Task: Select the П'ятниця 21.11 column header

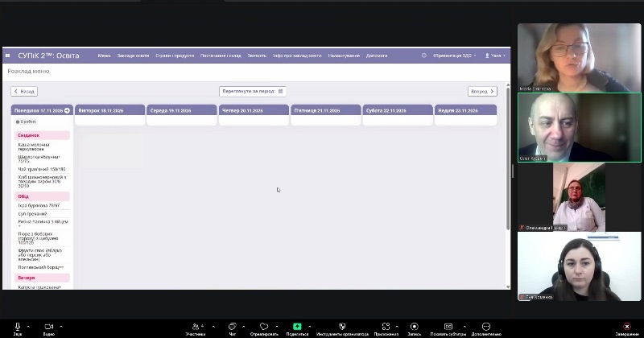Action: pos(326,110)
